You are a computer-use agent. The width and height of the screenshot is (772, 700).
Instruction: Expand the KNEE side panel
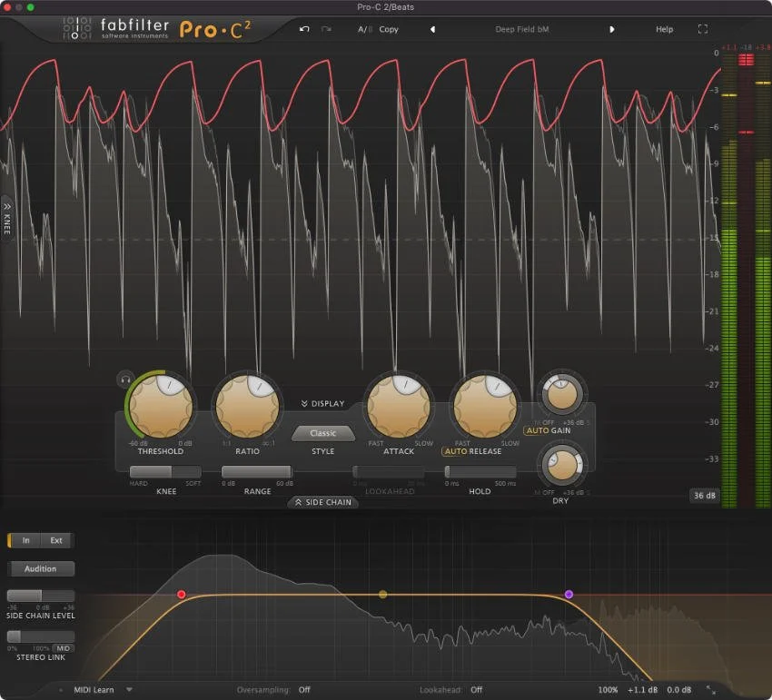click(7, 217)
